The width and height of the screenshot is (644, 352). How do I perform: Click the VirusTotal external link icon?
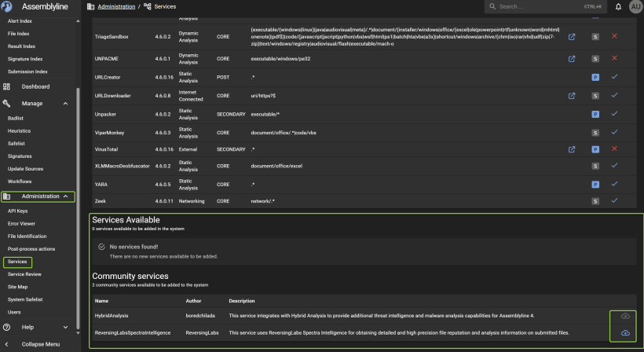point(572,148)
